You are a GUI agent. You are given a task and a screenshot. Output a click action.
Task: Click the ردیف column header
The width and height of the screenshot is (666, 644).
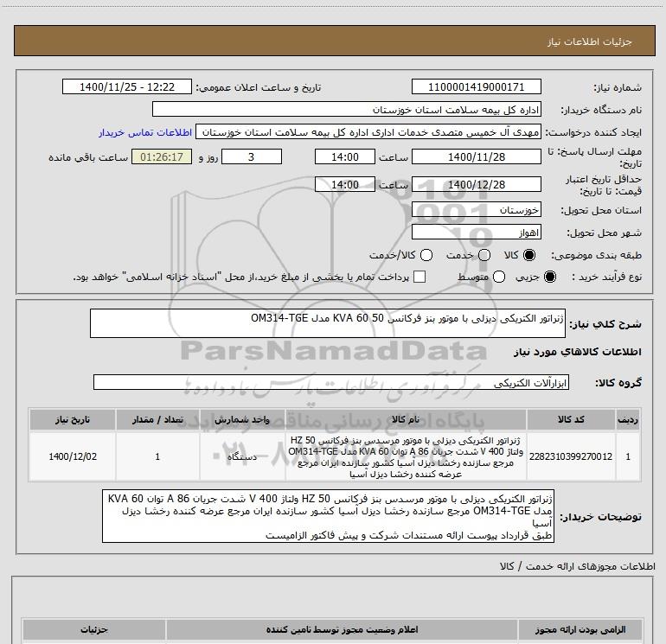(x=628, y=419)
